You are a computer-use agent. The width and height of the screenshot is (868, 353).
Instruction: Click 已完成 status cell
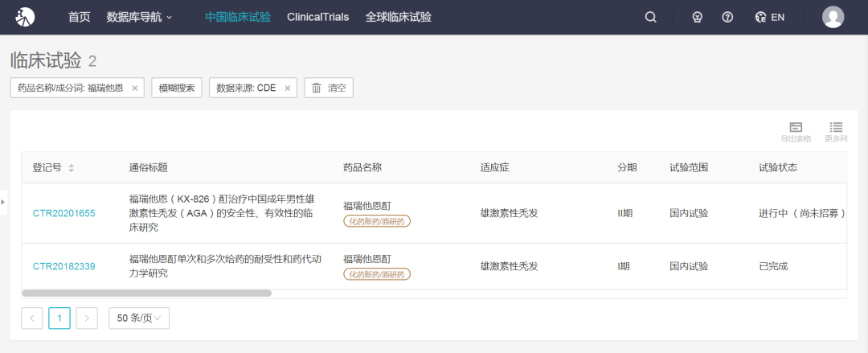tap(773, 266)
